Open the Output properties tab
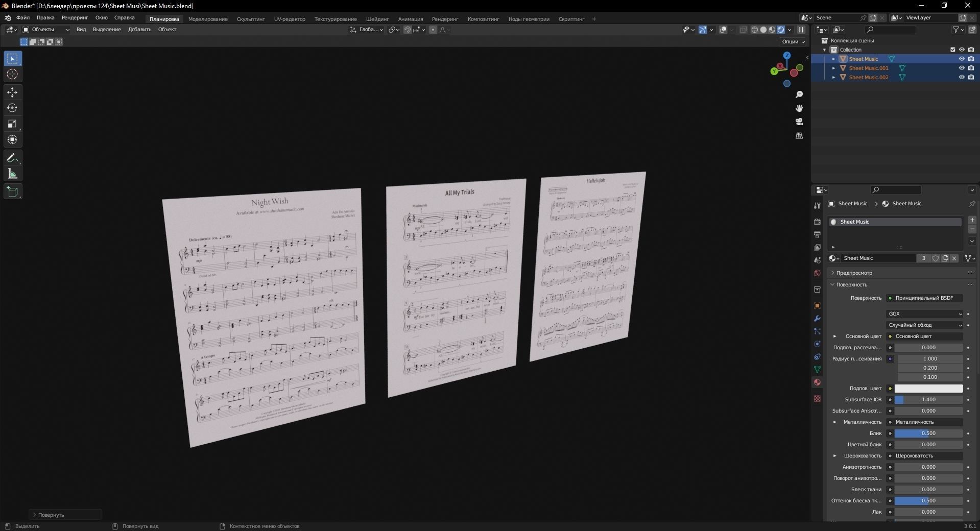This screenshot has height=531, width=980. pos(817,234)
